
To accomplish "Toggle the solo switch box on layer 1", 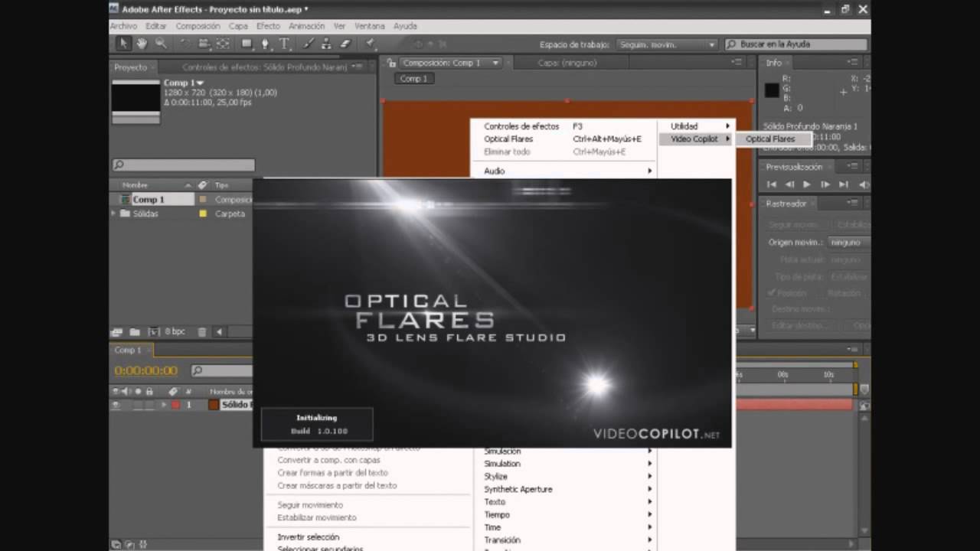I will [x=139, y=406].
